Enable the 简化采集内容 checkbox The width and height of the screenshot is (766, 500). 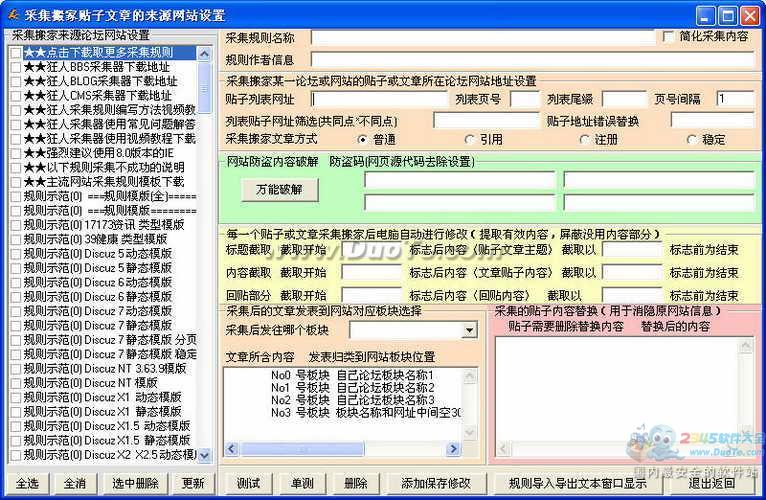point(668,37)
